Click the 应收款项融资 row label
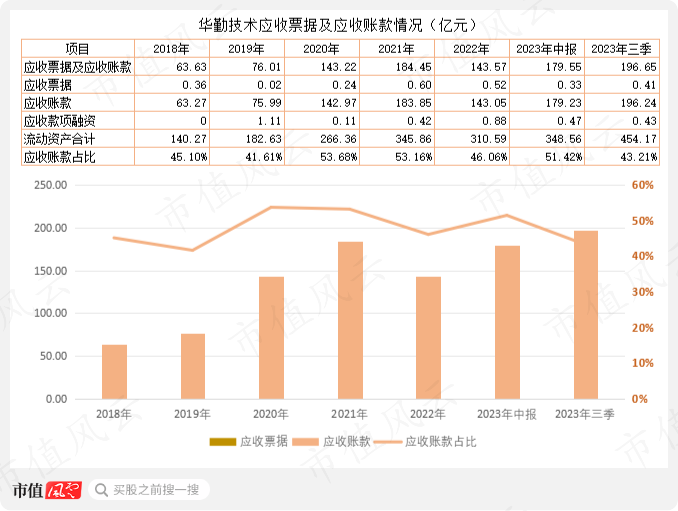678x511 pixels. 60,121
